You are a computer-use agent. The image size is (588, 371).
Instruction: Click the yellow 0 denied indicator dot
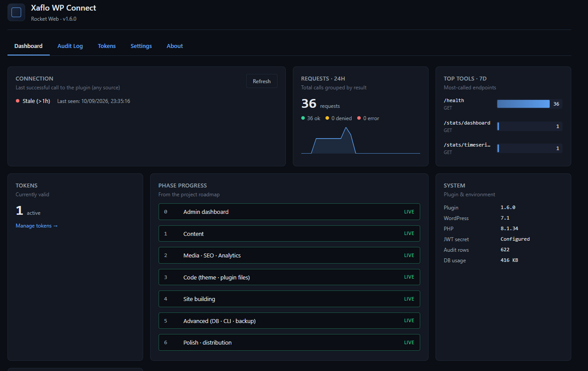pos(327,118)
